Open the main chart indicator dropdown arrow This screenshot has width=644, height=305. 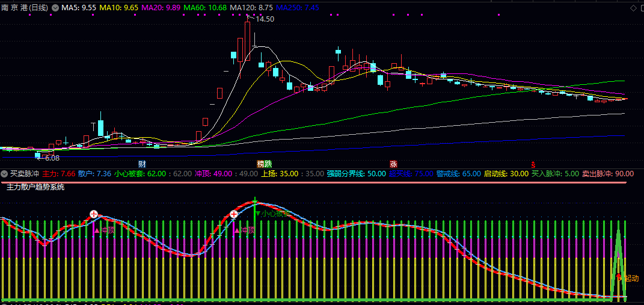(x=55, y=8)
